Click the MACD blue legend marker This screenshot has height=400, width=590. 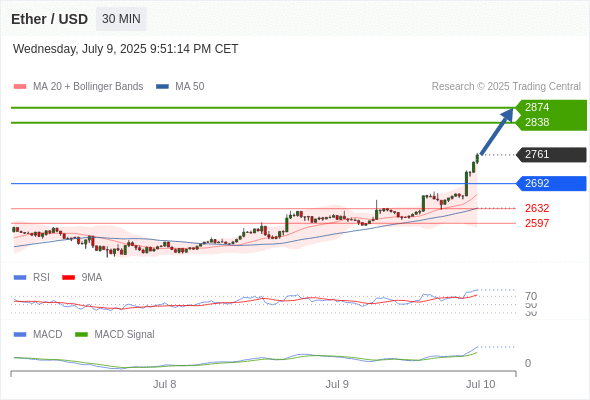tap(20, 334)
